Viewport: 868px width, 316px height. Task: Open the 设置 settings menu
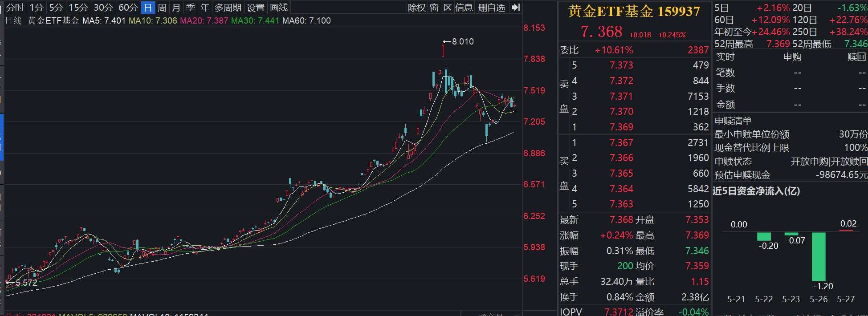(x=256, y=8)
